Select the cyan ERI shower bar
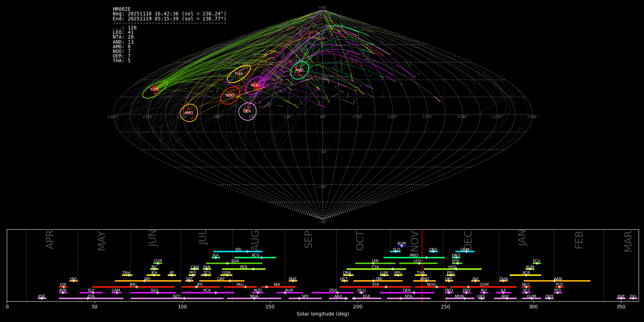 [x=238, y=252]
